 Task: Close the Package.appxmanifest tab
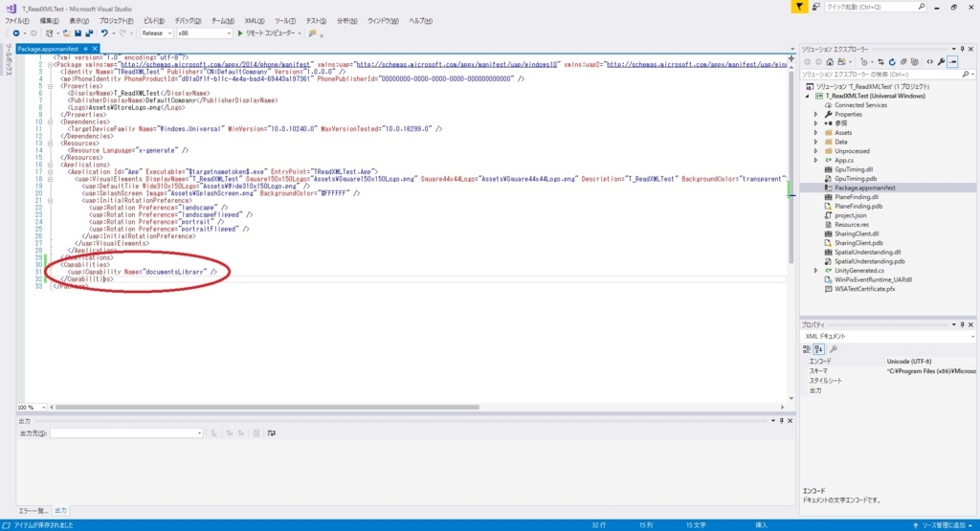coord(95,49)
